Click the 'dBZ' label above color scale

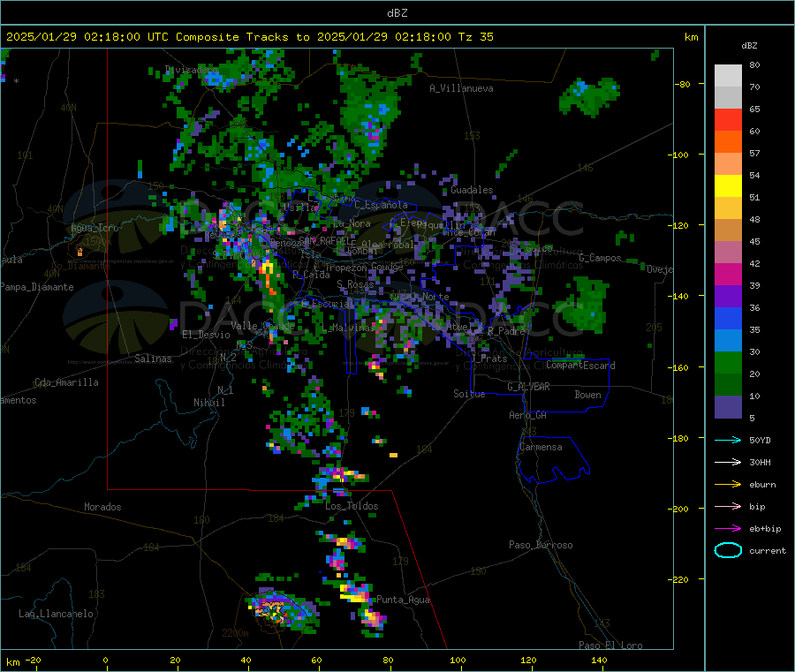point(749,46)
